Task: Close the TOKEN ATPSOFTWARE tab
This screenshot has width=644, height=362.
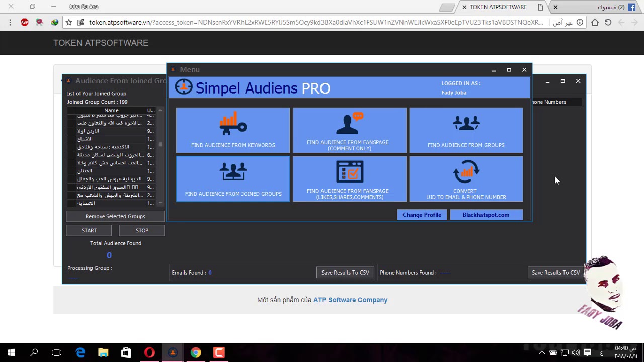Action: pyautogui.click(x=465, y=7)
